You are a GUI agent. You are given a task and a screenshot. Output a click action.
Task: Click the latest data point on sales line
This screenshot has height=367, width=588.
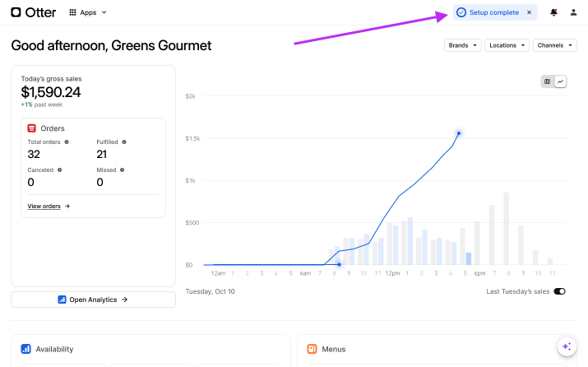(x=459, y=132)
